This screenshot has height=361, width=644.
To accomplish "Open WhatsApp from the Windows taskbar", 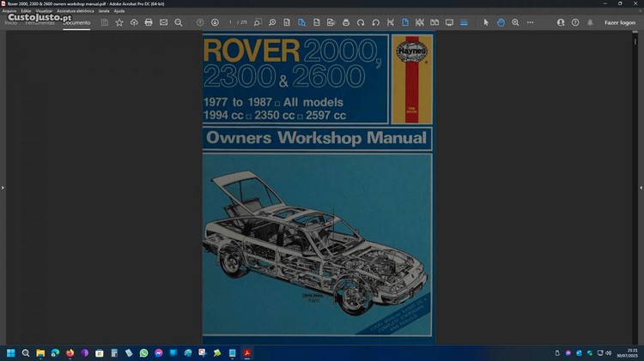I will 143,353.
